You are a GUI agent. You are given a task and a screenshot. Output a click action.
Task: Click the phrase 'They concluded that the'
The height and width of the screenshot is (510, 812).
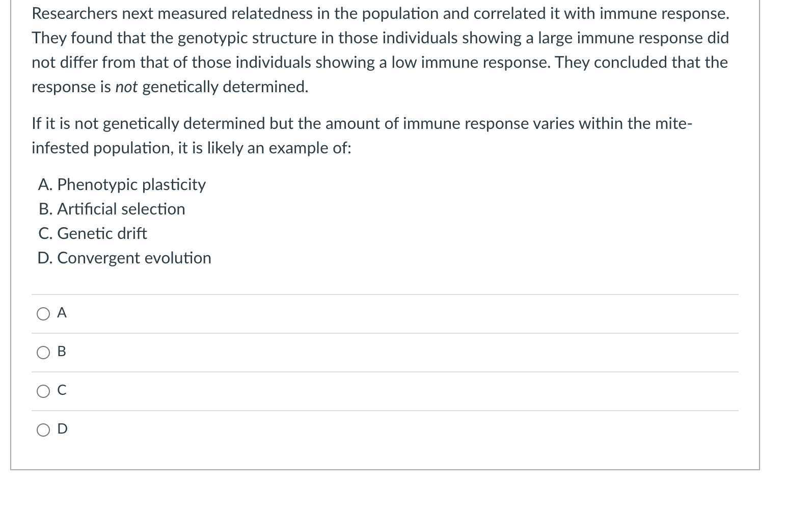641,63
